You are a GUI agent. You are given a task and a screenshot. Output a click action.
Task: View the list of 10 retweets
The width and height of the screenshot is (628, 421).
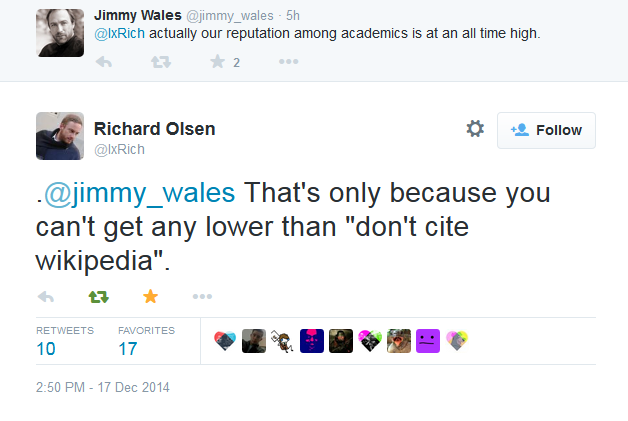(x=47, y=349)
